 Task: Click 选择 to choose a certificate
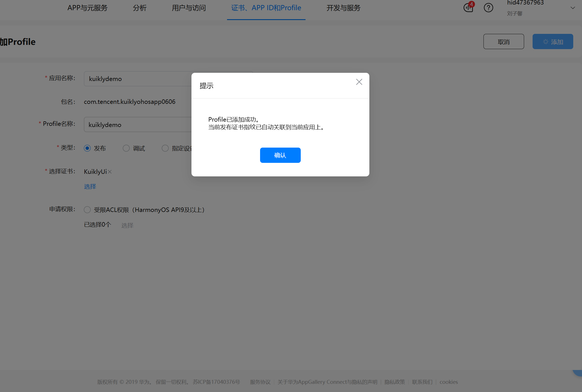pyautogui.click(x=90, y=186)
